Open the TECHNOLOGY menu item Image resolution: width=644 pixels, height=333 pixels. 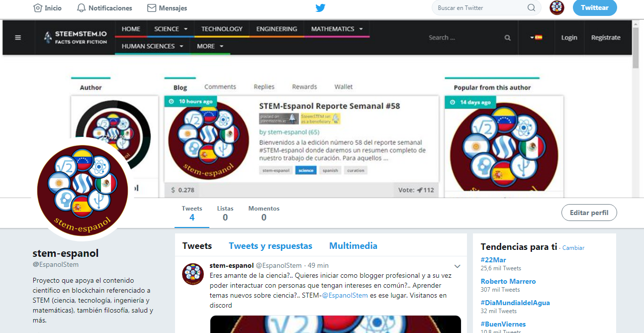pyautogui.click(x=222, y=29)
